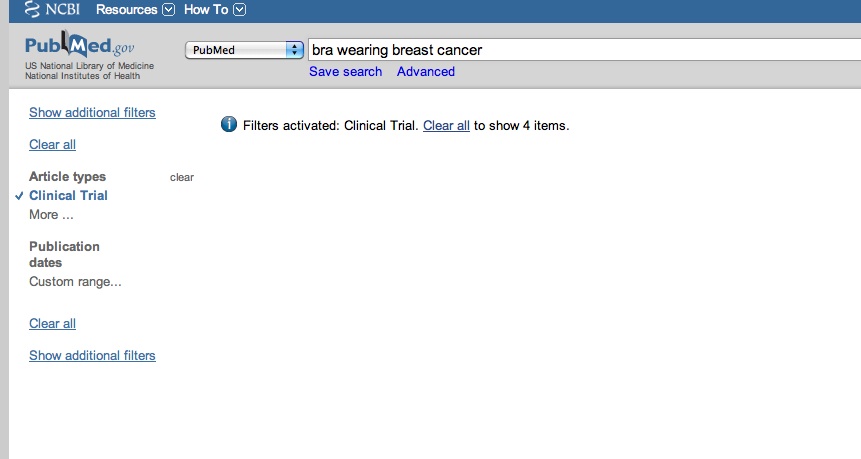Click Show additional filters above Article types
The height and width of the screenshot is (459, 861).
[x=92, y=113]
